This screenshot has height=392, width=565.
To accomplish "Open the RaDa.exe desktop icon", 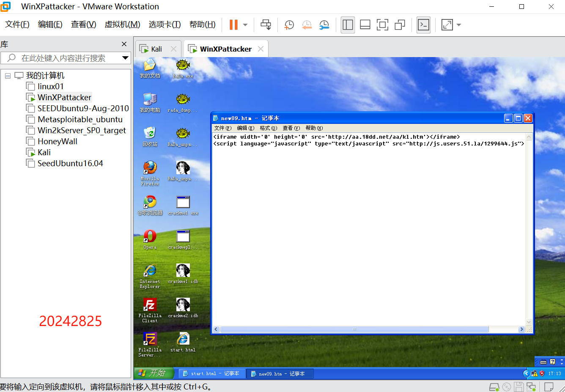I will (183, 69).
